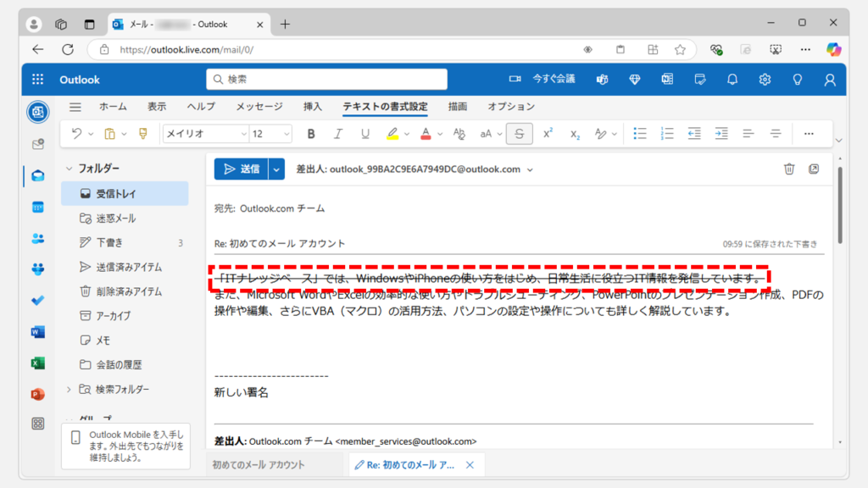Open the 送信済みアイテム folder
Image resolution: width=868 pixels, height=488 pixels.
pyautogui.click(x=125, y=267)
